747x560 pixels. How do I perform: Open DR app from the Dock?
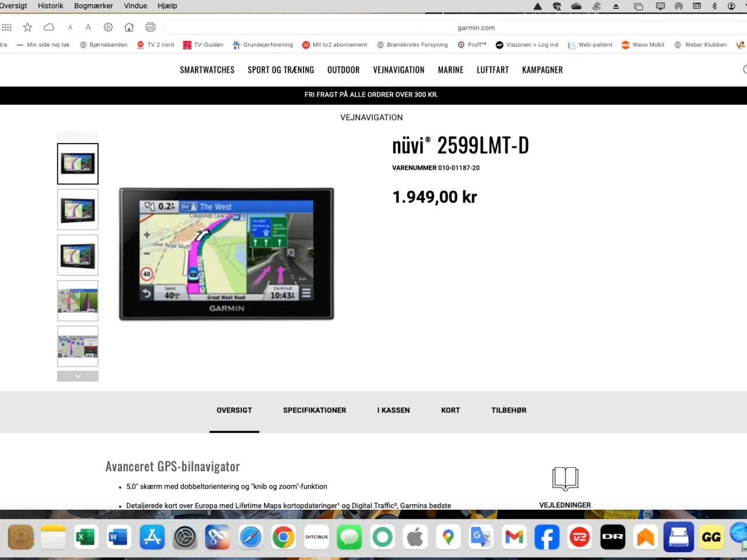pyautogui.click(x=613, y=537)
